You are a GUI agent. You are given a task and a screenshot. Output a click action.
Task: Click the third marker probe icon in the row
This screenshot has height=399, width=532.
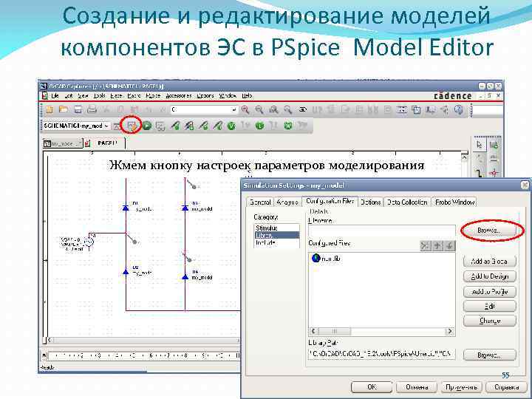(203, 126)
